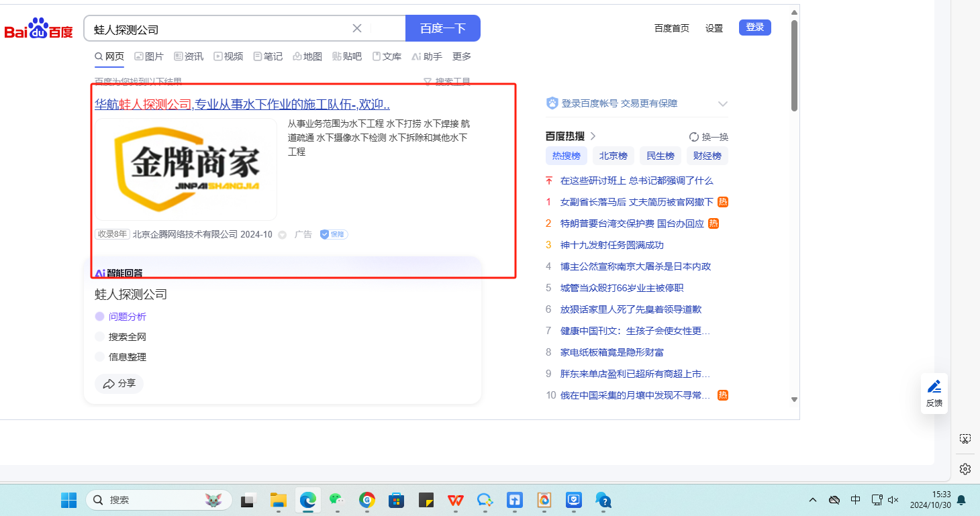Open WeChat from the taskbar
The height and width of the screenshot is (516, 980).
click(336, 500)
